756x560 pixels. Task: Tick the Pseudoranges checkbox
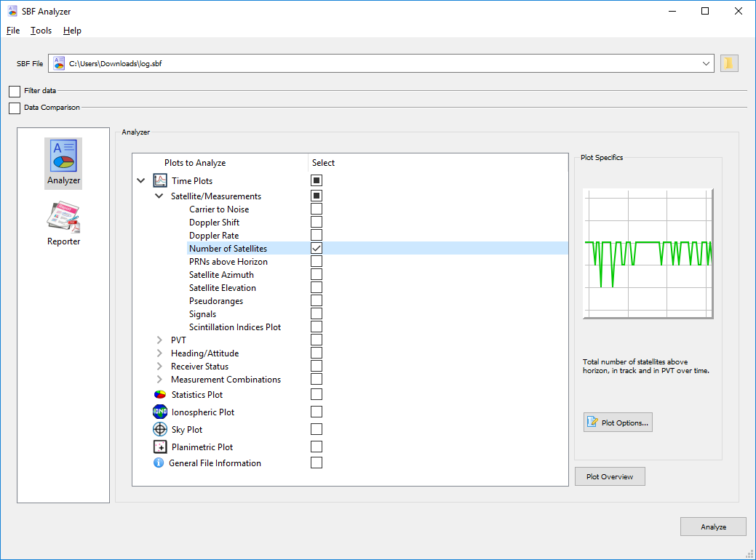[x=317, y=300]
